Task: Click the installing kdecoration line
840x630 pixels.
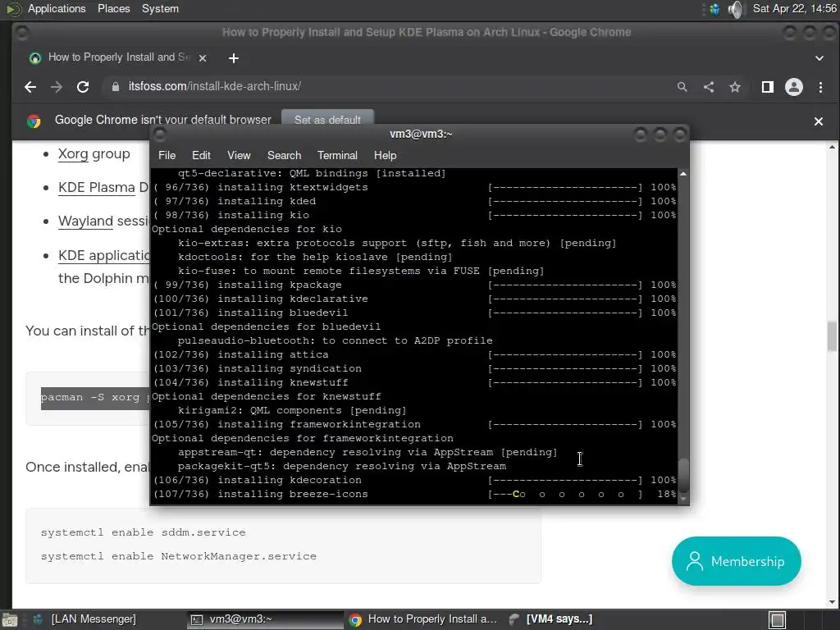Action: 414,480
